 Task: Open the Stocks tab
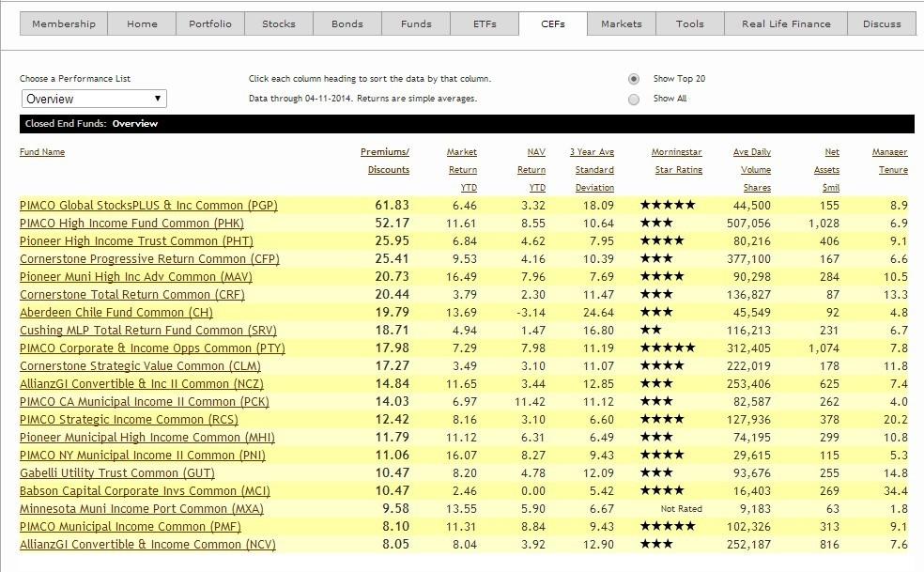click(x=279, y=24)
